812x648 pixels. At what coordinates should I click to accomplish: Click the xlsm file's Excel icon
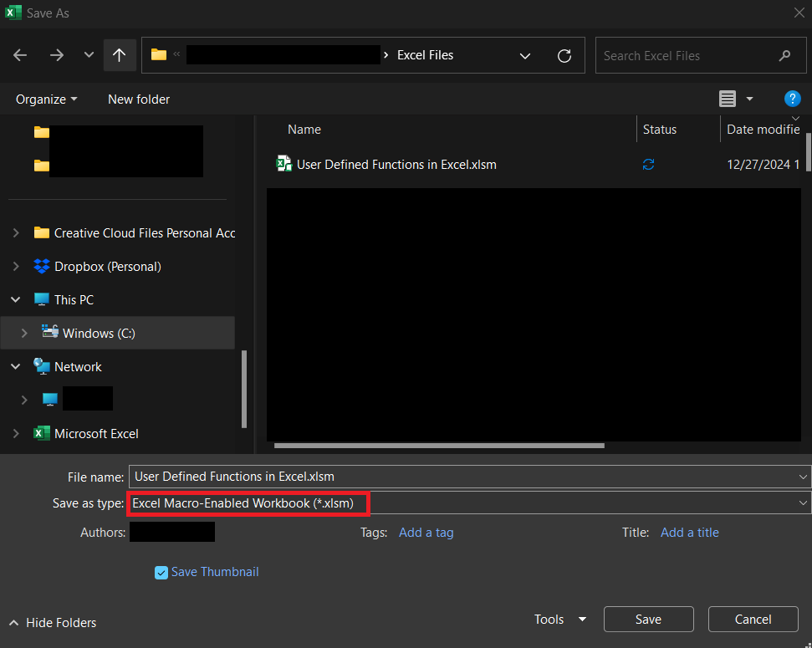click(283, 164)
